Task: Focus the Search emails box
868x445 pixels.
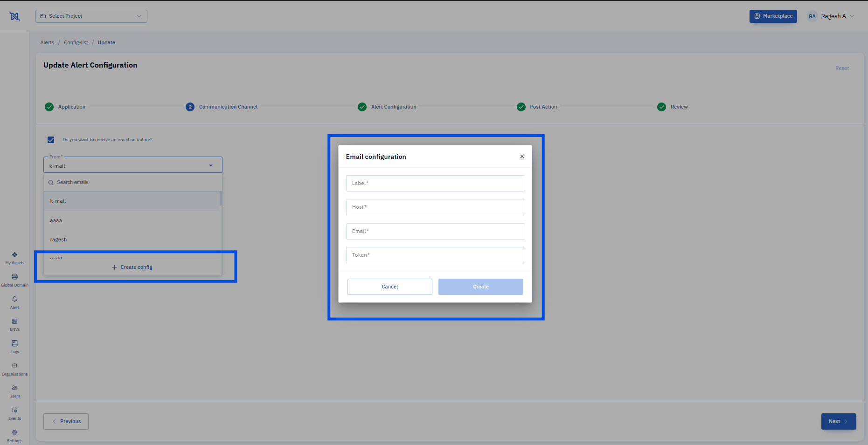Action: point(133,183)
